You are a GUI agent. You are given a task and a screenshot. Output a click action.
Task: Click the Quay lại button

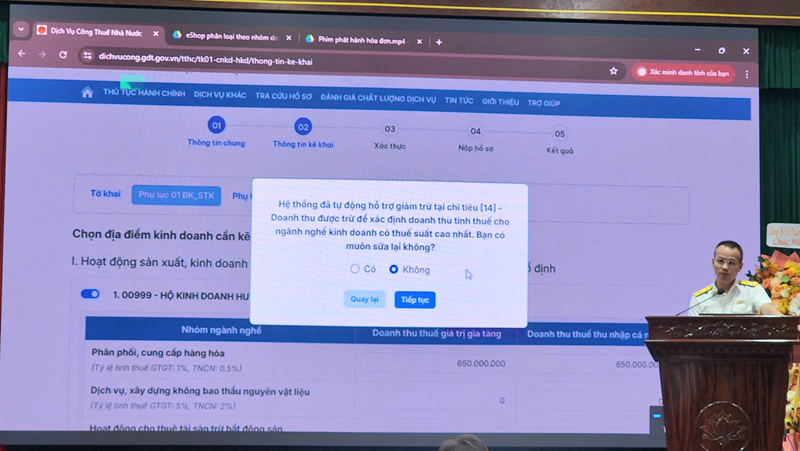tap(364, 299)
